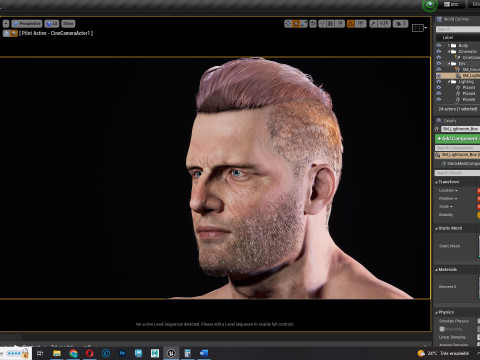Expand the Body folder in outliner
Viewport: 480px width, 360px height.
click(449, 45)
